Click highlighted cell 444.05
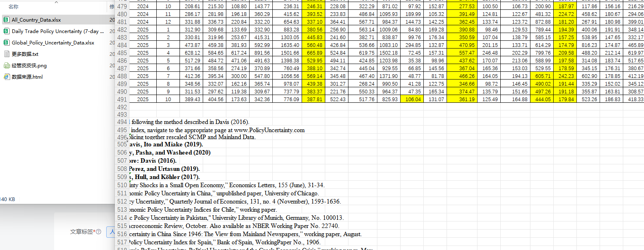644x250 pixels. pos(542,100)
